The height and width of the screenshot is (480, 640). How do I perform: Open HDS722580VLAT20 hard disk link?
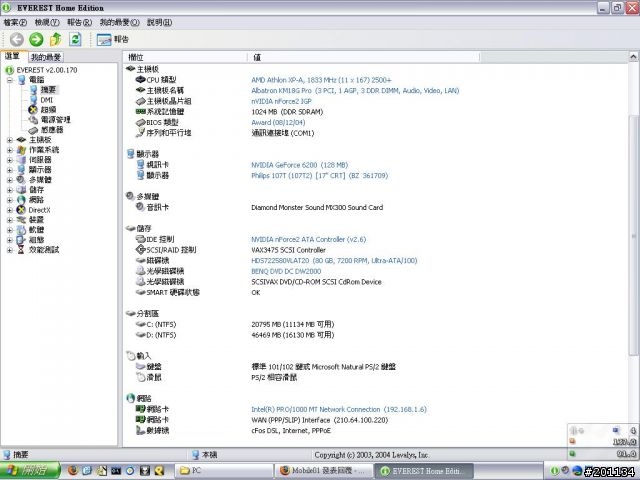click(x=334, y=260)
